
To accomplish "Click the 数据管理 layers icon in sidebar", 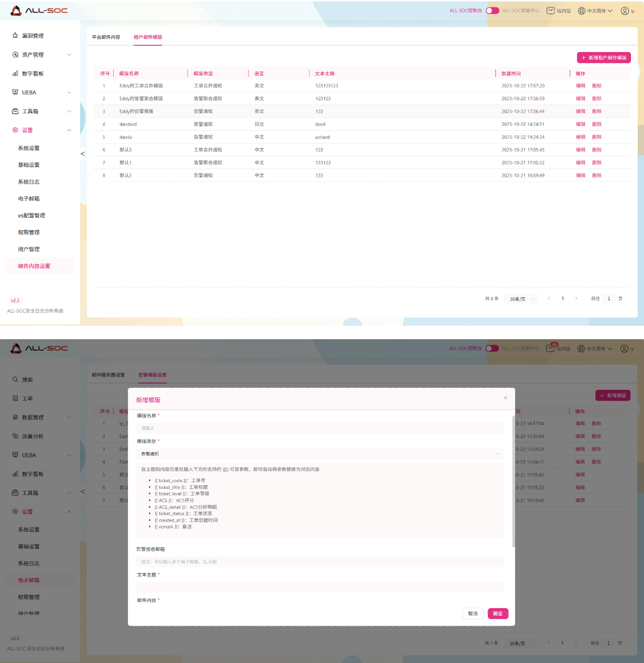I will coord(15,417).
